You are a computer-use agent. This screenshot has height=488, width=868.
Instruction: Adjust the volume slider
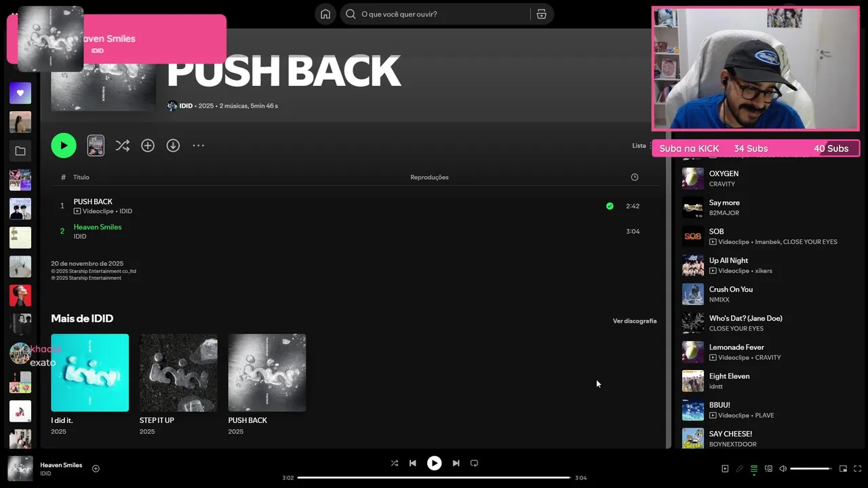coord(810,468)
